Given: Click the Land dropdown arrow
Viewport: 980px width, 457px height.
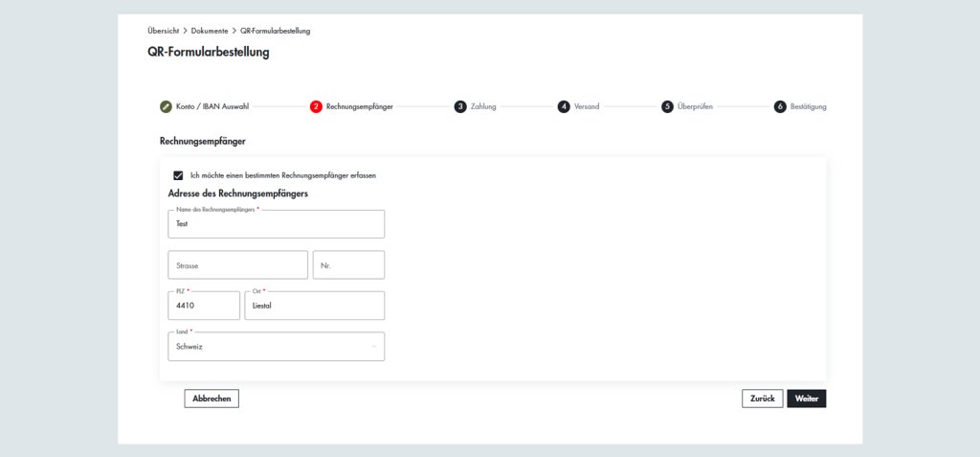Looking at the screenshot, I should point(373,347).
